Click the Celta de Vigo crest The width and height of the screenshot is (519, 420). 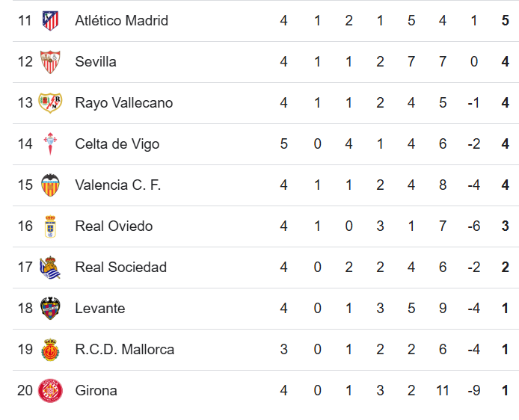pyautogui.click(x=50, y=143)
